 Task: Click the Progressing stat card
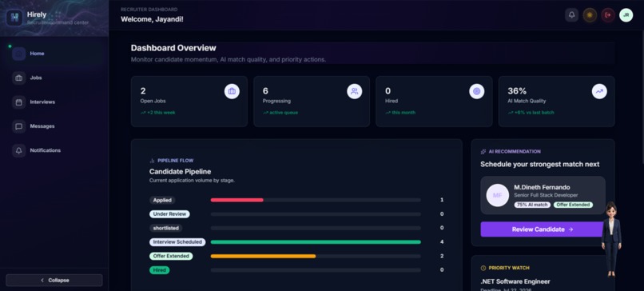(312, 102)
